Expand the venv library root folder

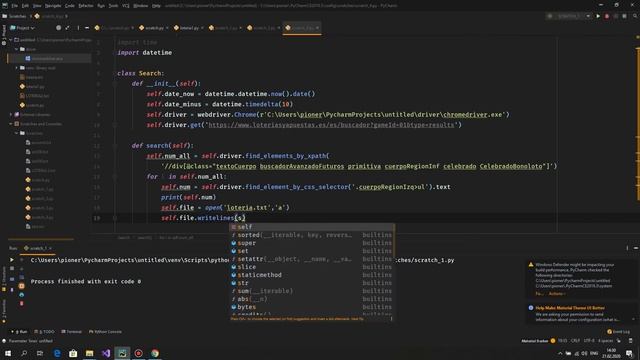pos(17,68)
